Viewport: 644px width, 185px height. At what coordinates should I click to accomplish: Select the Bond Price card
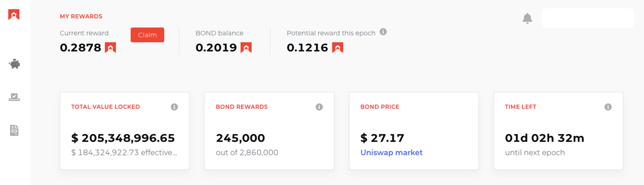pos(414,131)
